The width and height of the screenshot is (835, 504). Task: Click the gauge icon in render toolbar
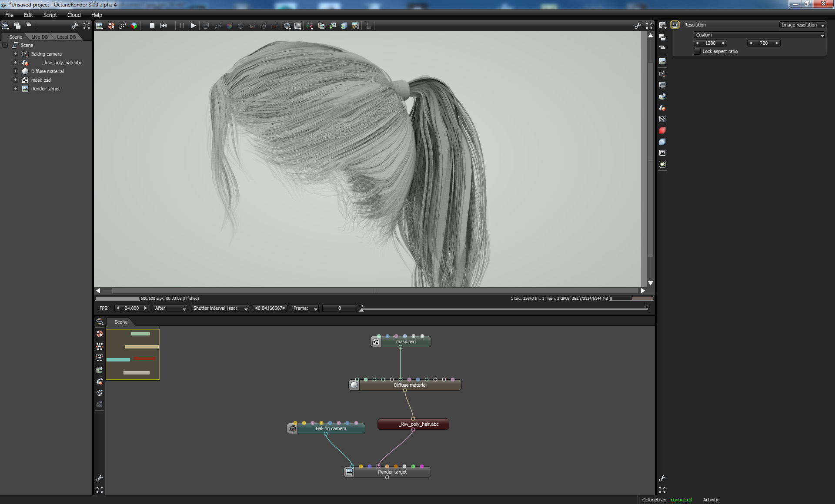pos(309,26)
